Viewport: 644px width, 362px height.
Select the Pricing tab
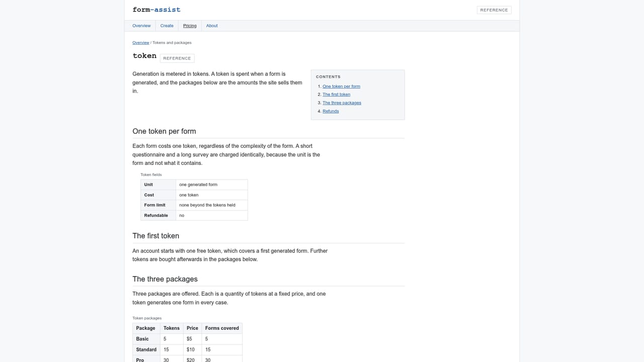pyautogui.click(x=190, y=26)
